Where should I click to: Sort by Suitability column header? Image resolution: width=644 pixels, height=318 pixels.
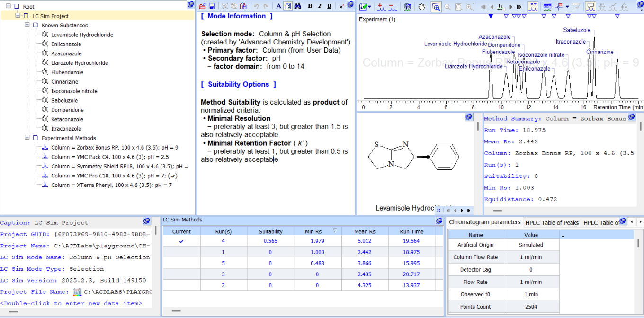point(271,231)
